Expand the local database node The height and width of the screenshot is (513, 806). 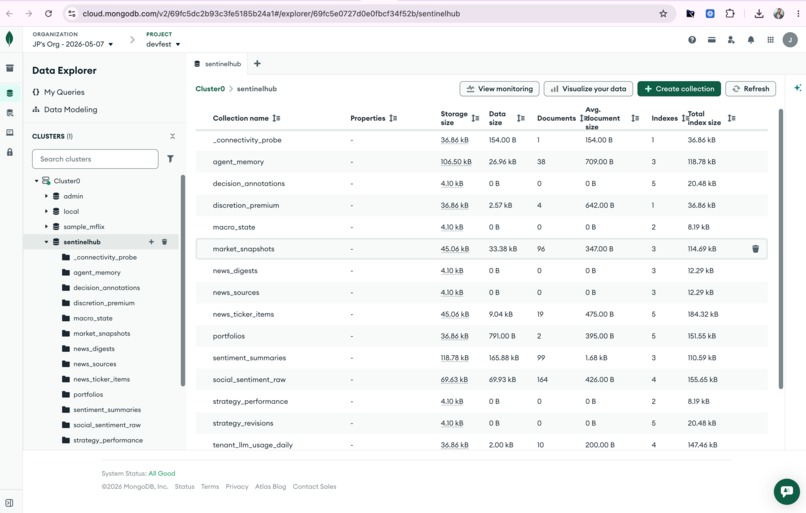(x=46, y=211)
